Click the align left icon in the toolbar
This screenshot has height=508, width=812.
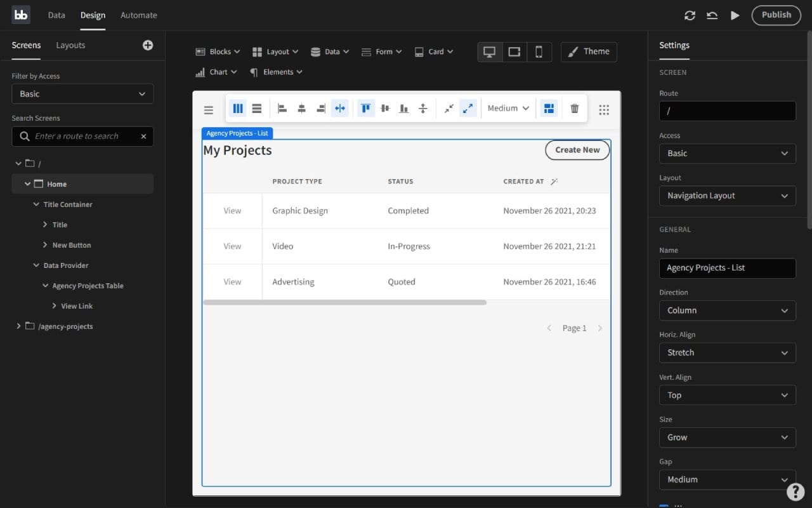[x=282, y=108]
